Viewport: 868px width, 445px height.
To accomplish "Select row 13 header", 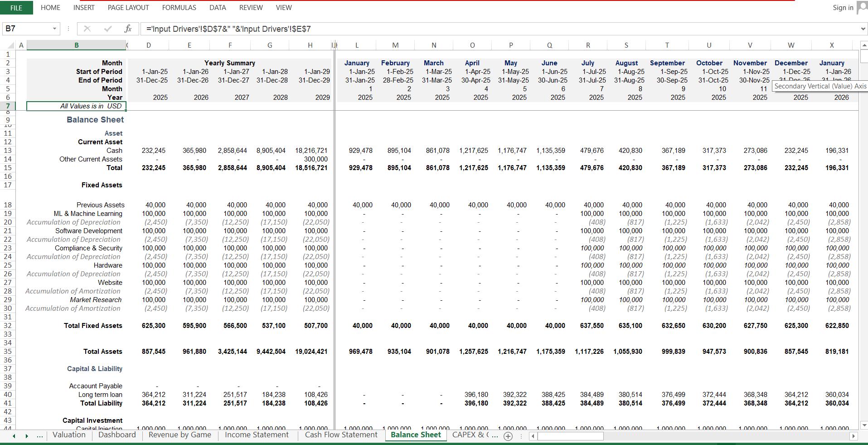I will [x=8, y=151].
